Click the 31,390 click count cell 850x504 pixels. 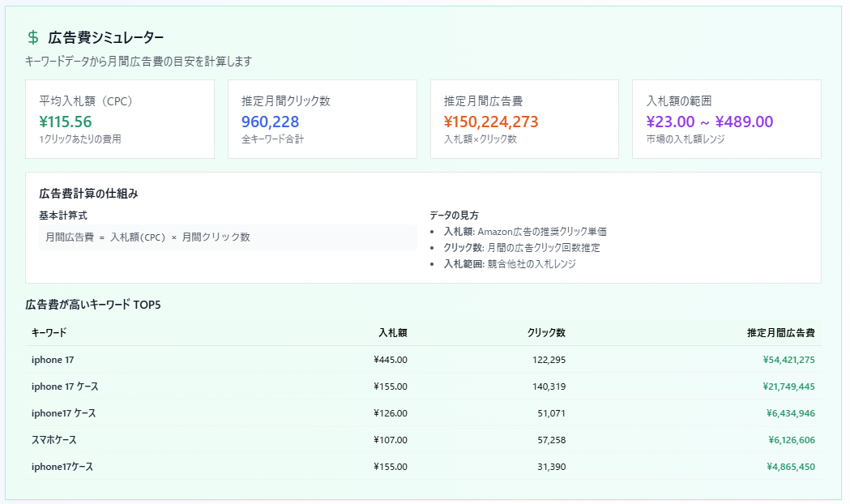point(549,467)
